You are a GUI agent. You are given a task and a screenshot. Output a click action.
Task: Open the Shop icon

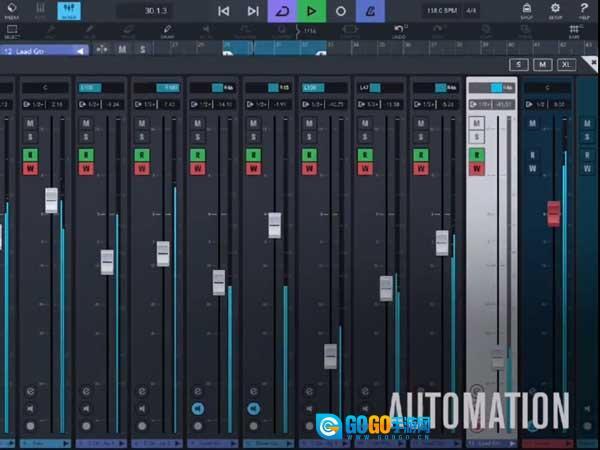527,11
